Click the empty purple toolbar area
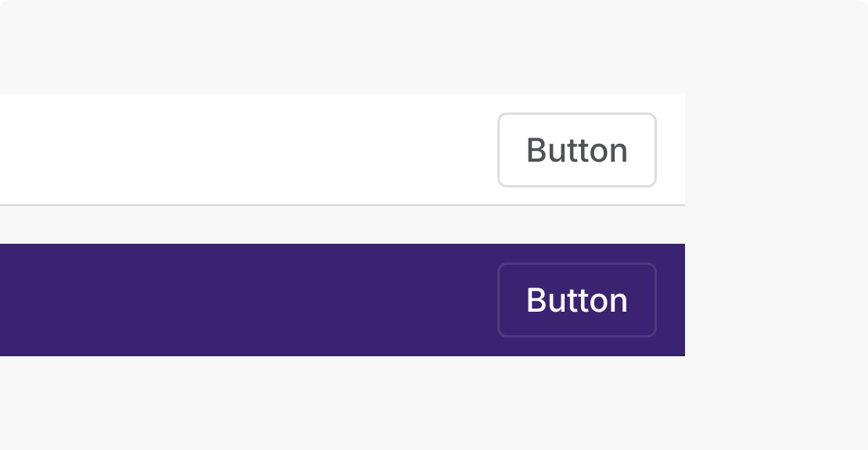This screenshot has width=868, height=450. tap(235, 300)
